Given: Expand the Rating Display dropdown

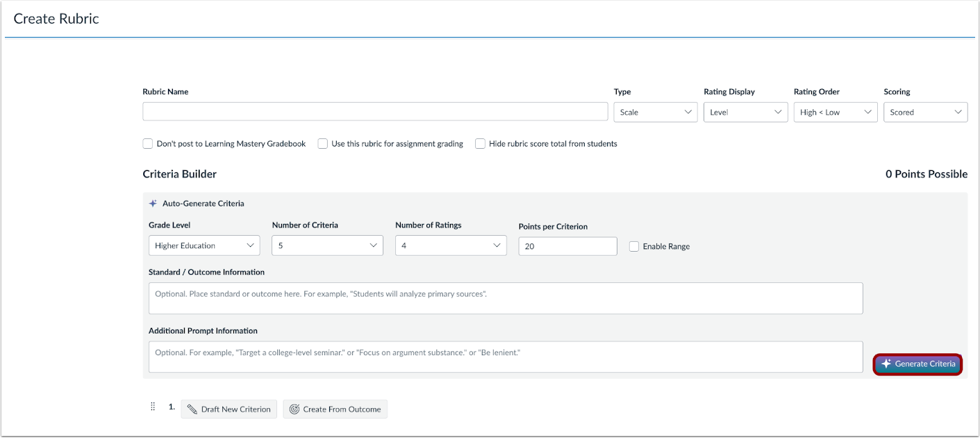Looking at the screenshot, I should click(x=745, y=113).
